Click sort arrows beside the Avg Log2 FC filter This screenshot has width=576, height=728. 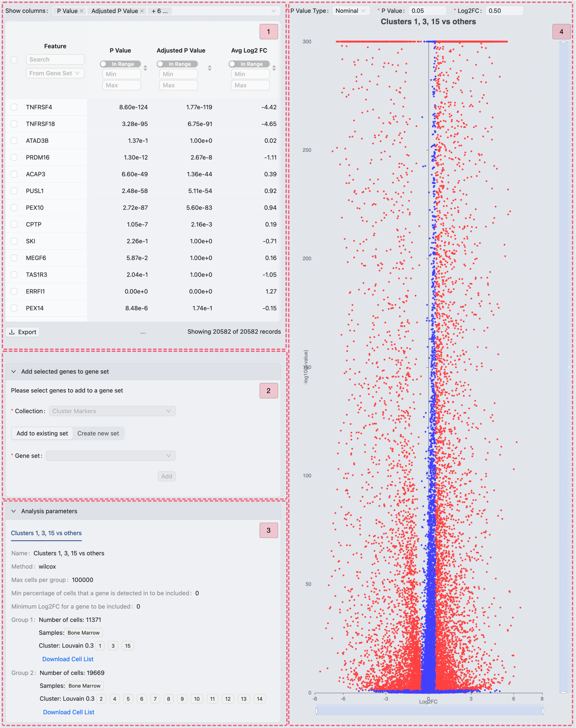(274, 68)
